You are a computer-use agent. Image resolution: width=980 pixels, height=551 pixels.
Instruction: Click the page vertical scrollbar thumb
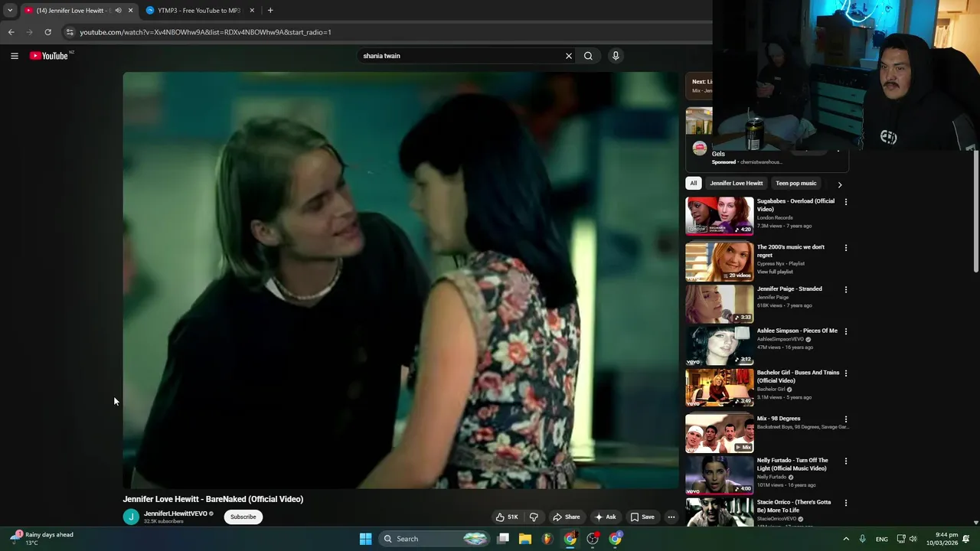pos(976,211)
